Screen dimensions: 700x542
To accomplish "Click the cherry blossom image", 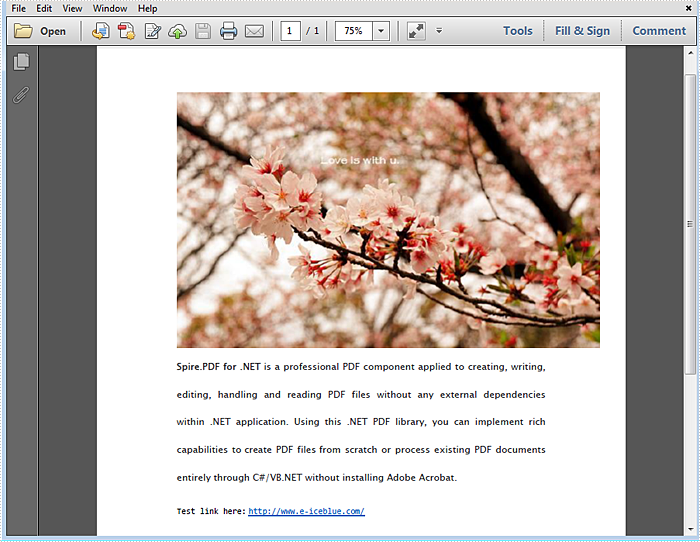I will [x=388, y=220].
